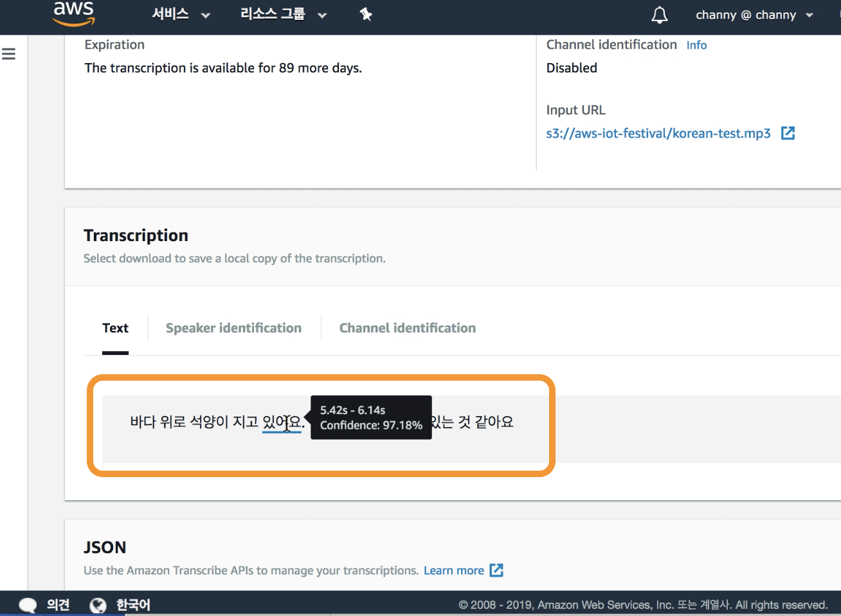Click the pin shortcuts icon
This screenshot has height=616, width=841.
(366, 14)
